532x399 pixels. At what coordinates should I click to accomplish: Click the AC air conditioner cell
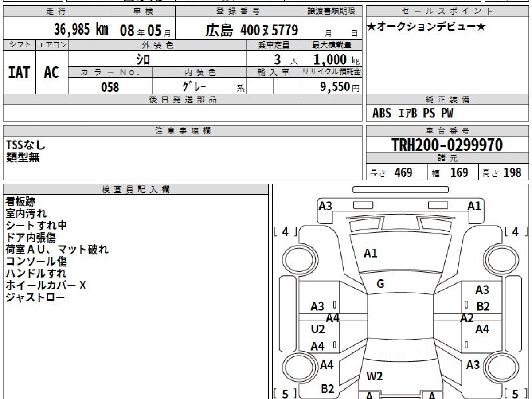51,72
